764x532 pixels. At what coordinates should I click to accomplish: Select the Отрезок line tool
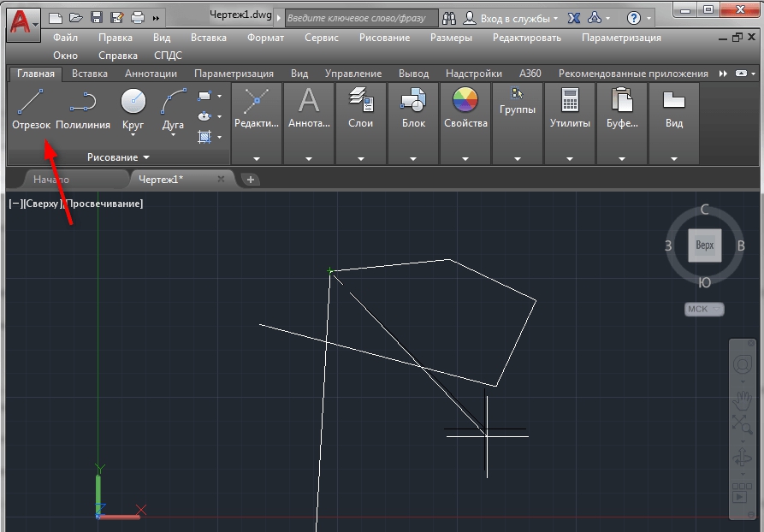[31, 109]
